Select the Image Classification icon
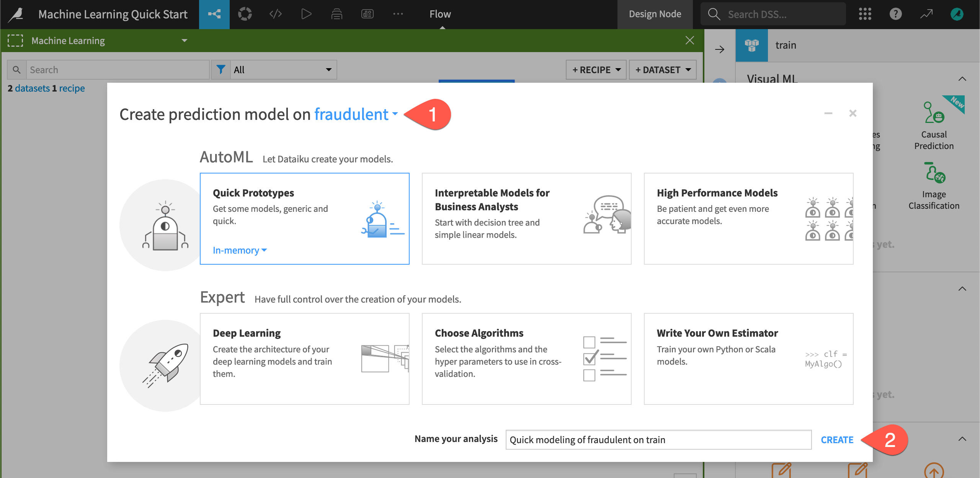The image size is (980, 478). coord(934,173)
